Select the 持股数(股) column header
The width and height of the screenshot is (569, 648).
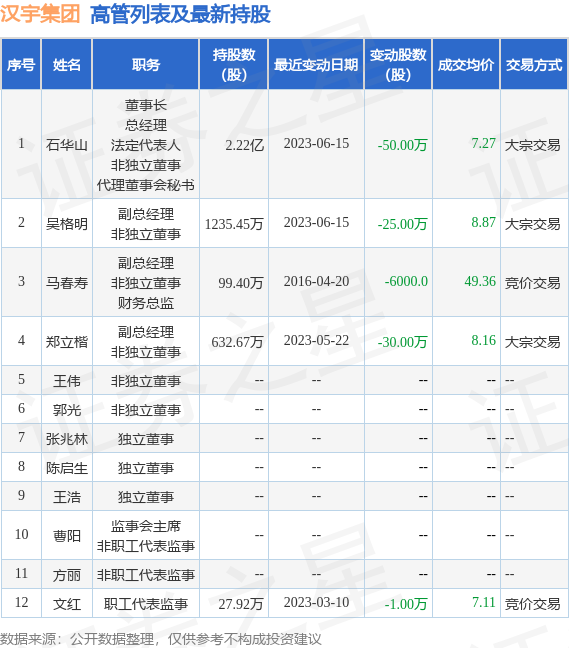point(234,65)
